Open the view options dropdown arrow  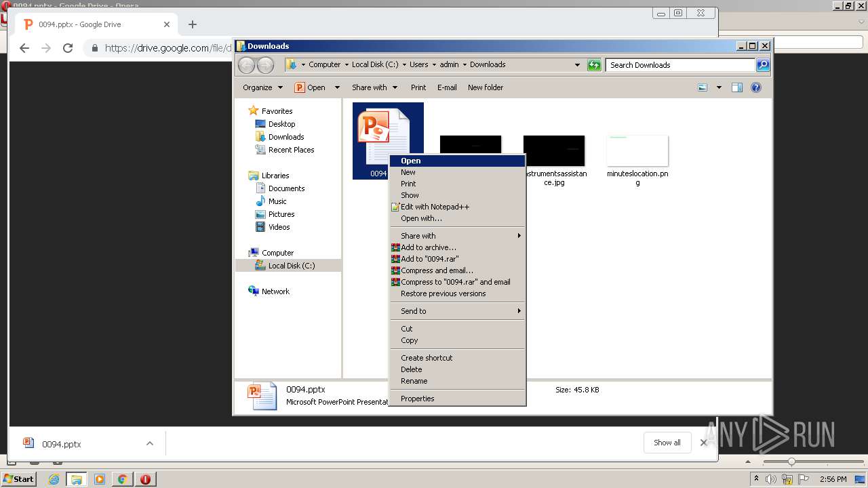(x=719, y=87)
